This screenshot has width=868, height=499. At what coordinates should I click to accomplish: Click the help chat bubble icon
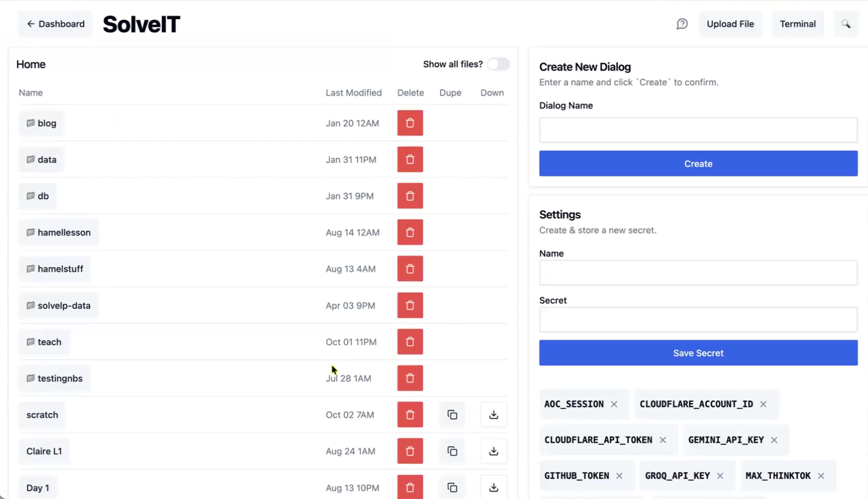coord(682,24)
